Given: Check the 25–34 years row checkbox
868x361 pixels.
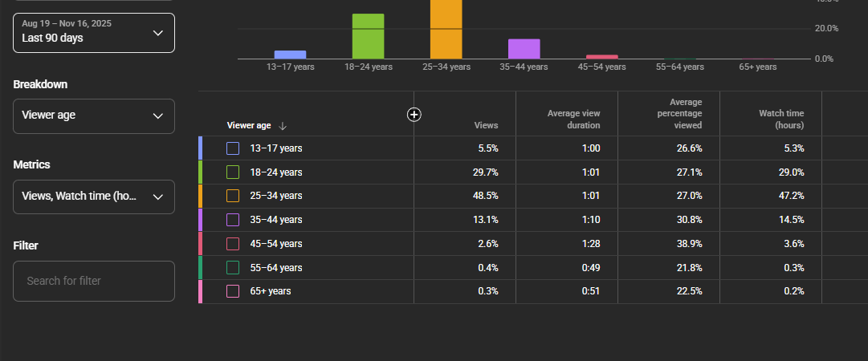Looking at the screenshot, I should 233,196.
